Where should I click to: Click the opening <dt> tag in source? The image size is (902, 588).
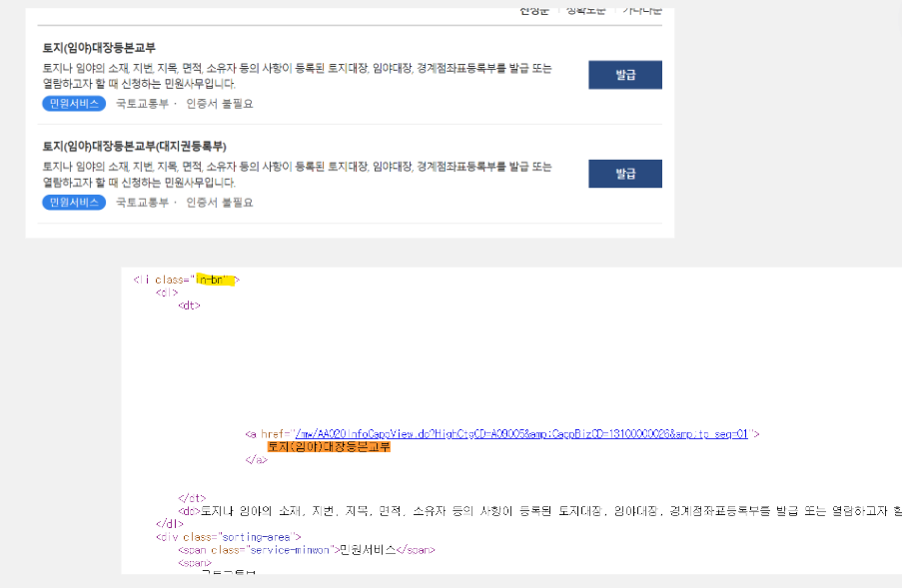click(189, 305)
